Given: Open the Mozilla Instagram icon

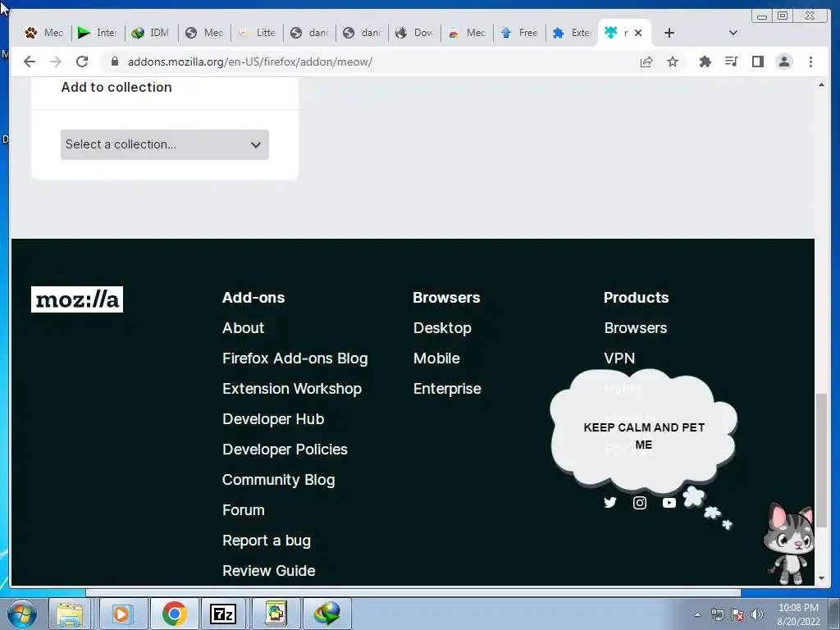Looking at the screenshot, I should point(640,503).
